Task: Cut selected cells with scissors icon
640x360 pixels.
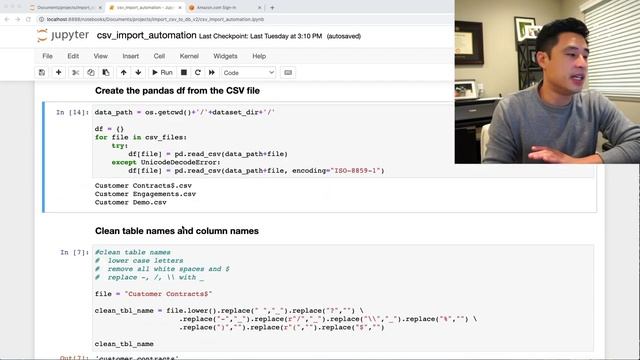Action: coord(76,73)
